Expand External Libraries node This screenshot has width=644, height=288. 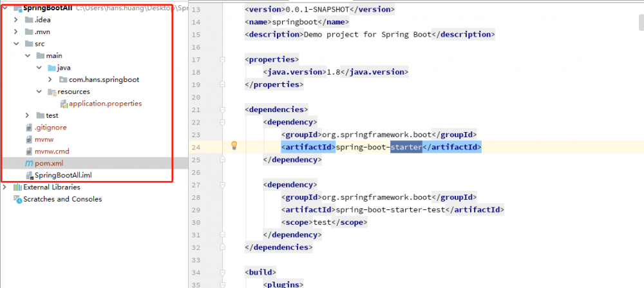coord(5,187)
